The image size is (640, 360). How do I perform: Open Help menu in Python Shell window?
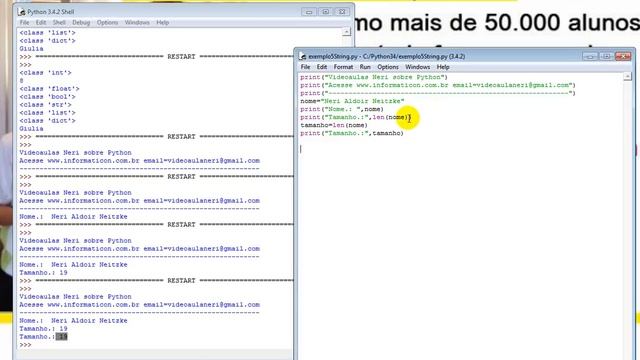(162, 22)
